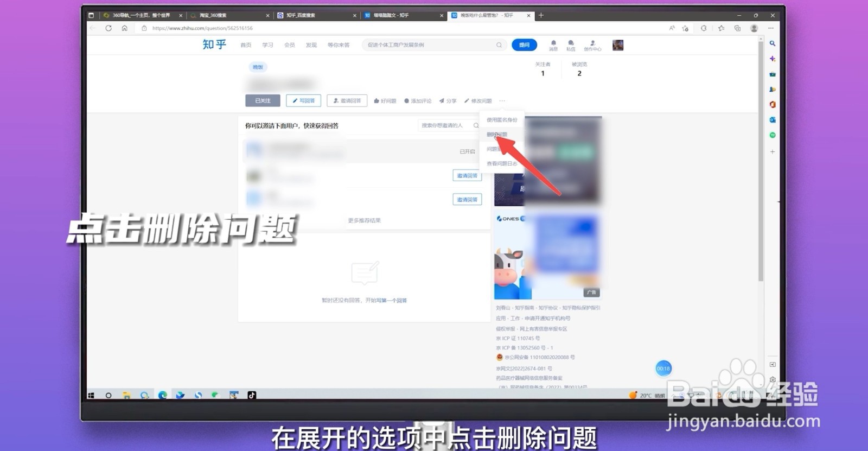Open browser settings and more ellipsis
The height and width of the screenshot is (451, 868).
point(771,28)
